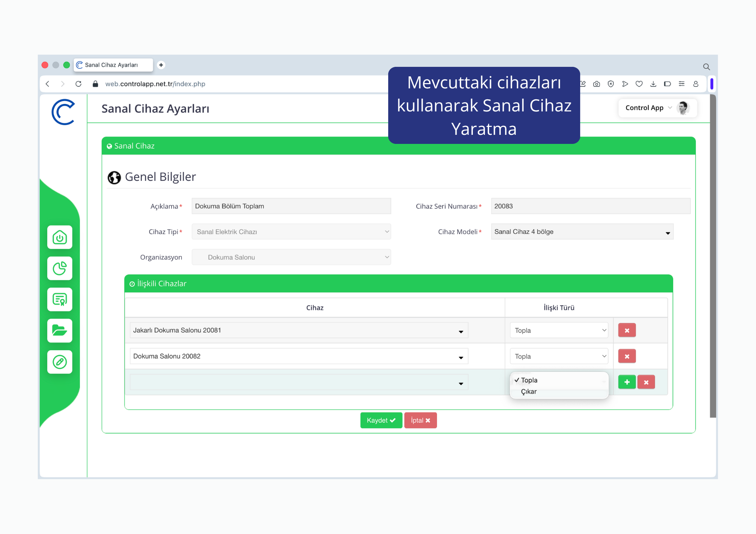Click the camera snapshot toolbar icon

pos(596,84)
